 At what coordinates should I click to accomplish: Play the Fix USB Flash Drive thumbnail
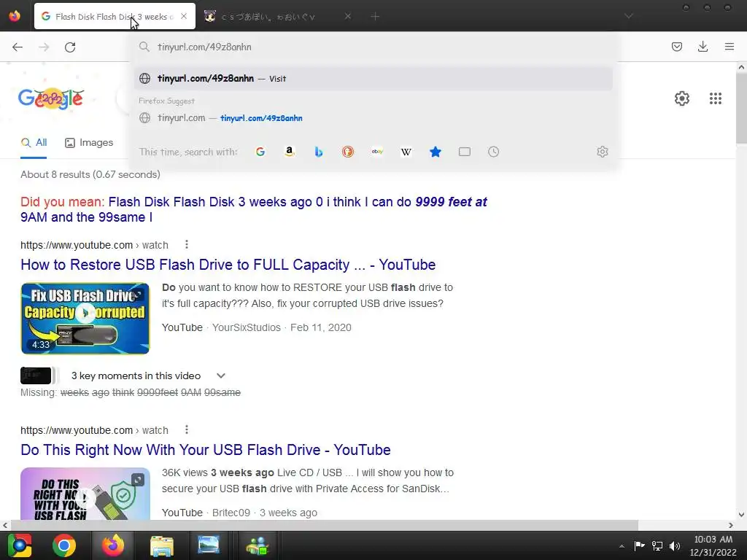pyautogui.click(x=85, y=319)
